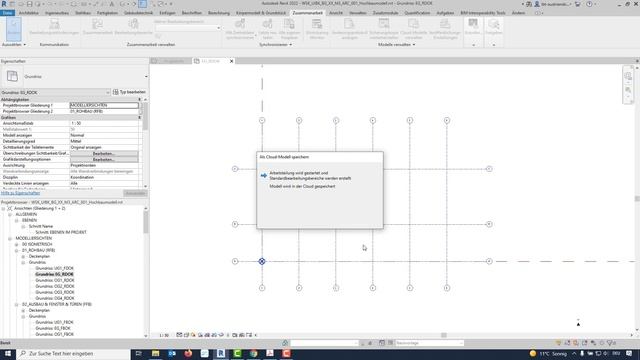Image resolution: width=640 pixels, height=360 pixels.
Task: Open Firefox from taskbar
Action: 188,353
